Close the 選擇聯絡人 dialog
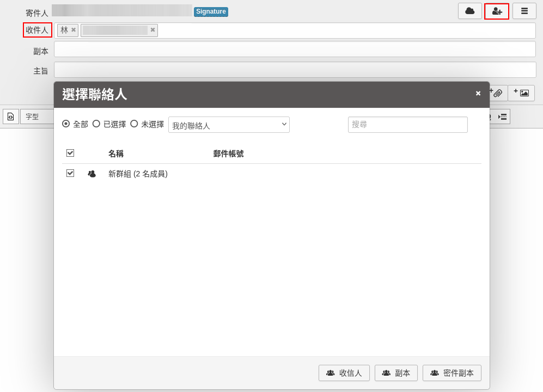 [x=478, y=93]
